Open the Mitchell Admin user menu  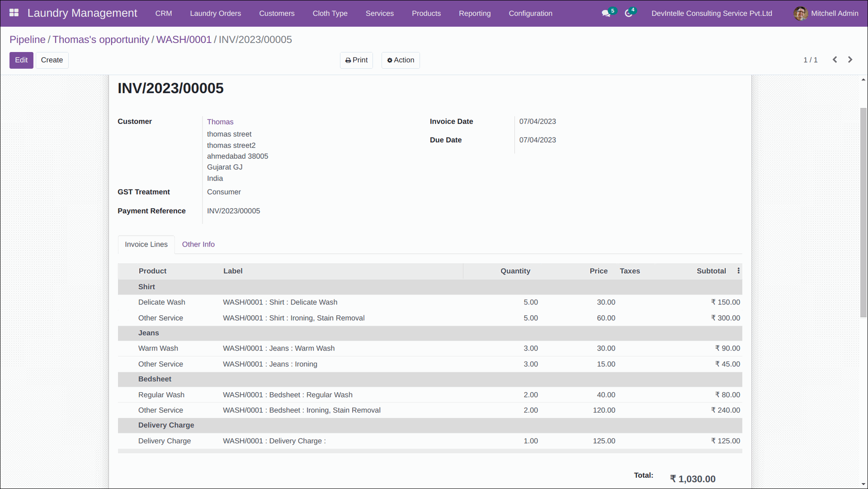[835, 13]
